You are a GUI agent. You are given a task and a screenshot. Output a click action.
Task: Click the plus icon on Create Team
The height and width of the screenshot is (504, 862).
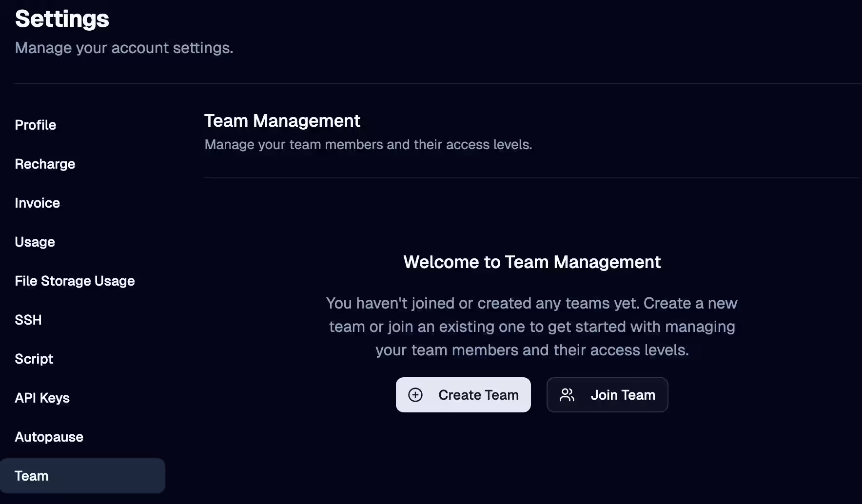click(415, 395)
